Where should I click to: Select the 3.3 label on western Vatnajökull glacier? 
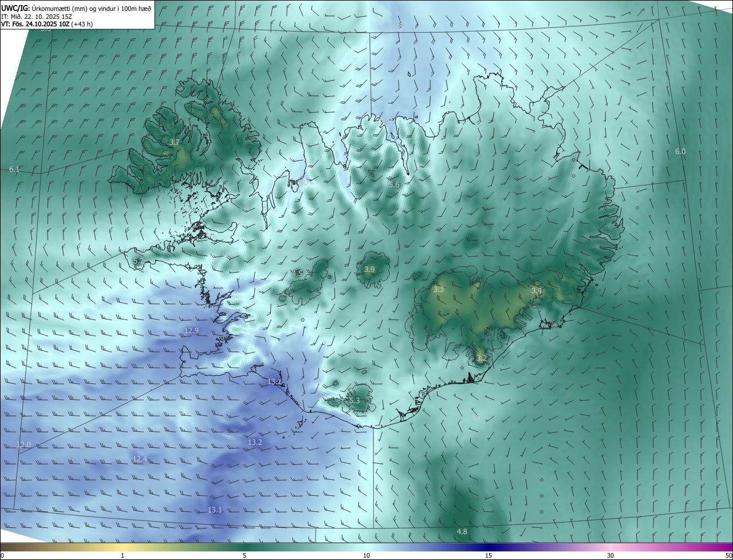439,290
